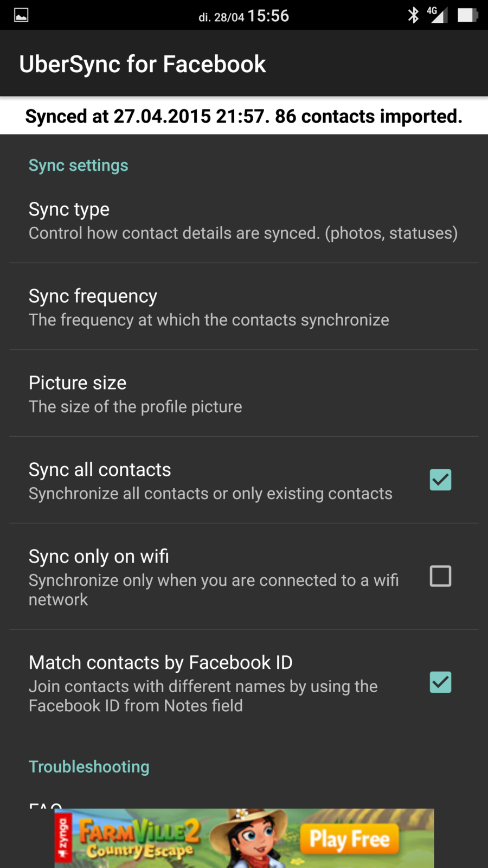Viewport: 488px width, 868px height.
Task: Tap the farmer girl character in ad
Action: (x=253, y=838)
